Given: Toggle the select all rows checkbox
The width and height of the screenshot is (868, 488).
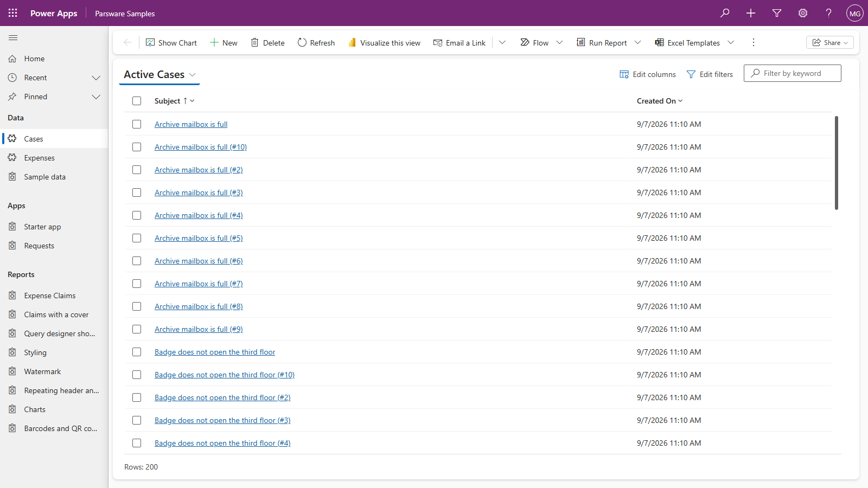Looking at the screenshot, I should (137, 101).
